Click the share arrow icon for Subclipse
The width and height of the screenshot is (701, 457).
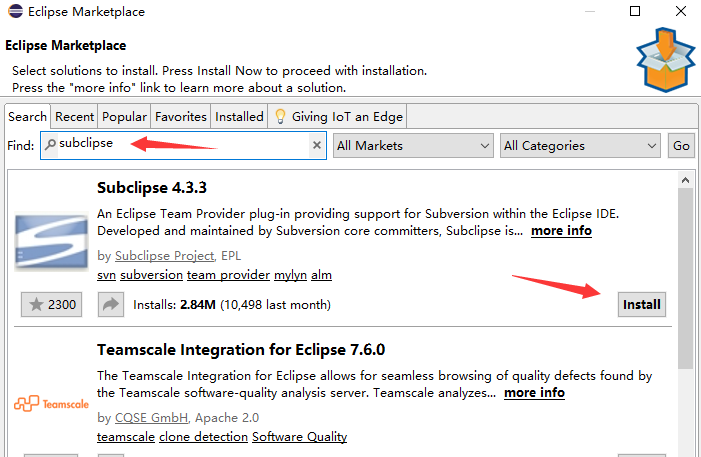(x=110, y=304)
